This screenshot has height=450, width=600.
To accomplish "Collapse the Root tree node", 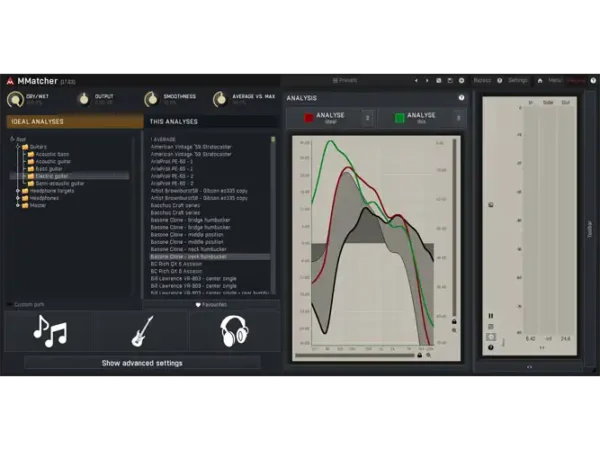I will [12, 139].
